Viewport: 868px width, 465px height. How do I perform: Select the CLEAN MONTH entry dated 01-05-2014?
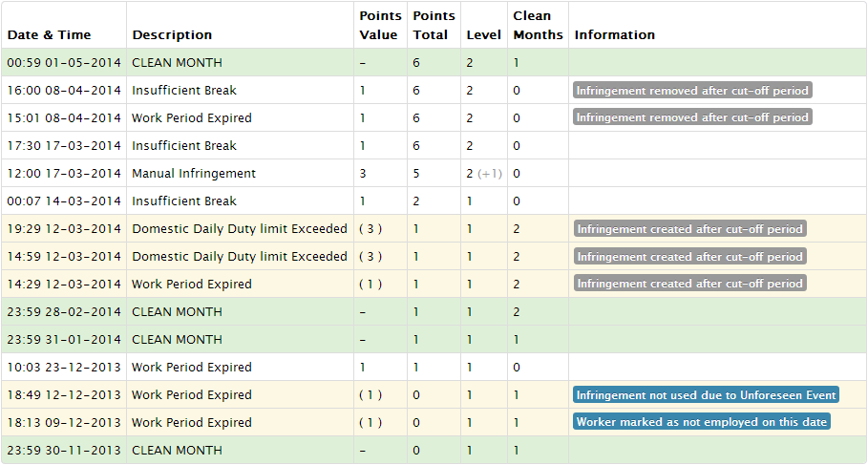point(434,62)
